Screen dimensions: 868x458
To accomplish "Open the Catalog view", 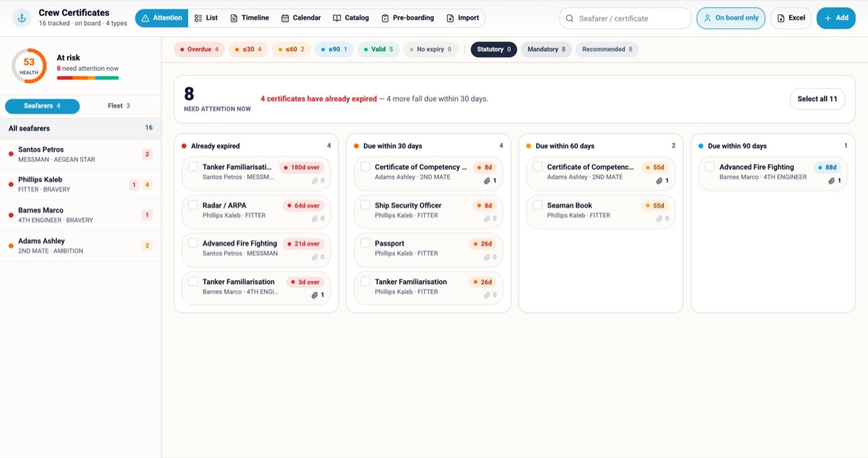I will coord(351,18).
